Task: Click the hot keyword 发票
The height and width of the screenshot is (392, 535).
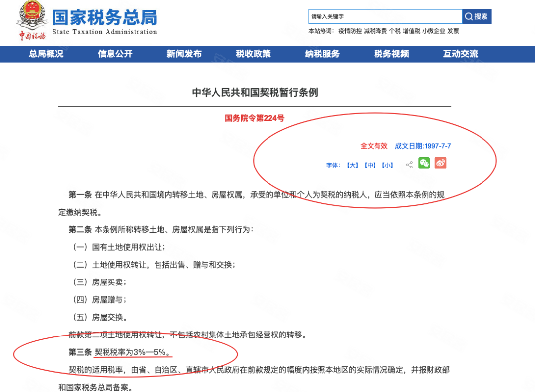Action: [453, 31]
